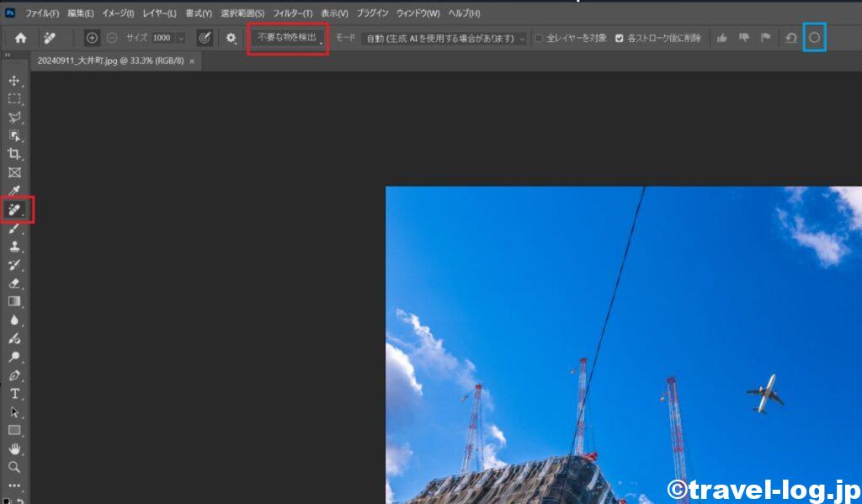
Task: Select the Eraser tool
Action: click(x=14, y=284)
